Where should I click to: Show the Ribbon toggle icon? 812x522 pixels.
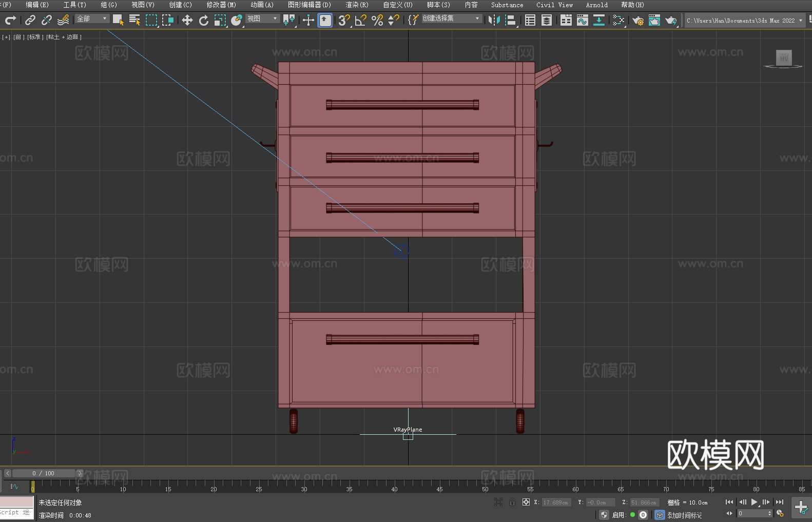point(566,20)
